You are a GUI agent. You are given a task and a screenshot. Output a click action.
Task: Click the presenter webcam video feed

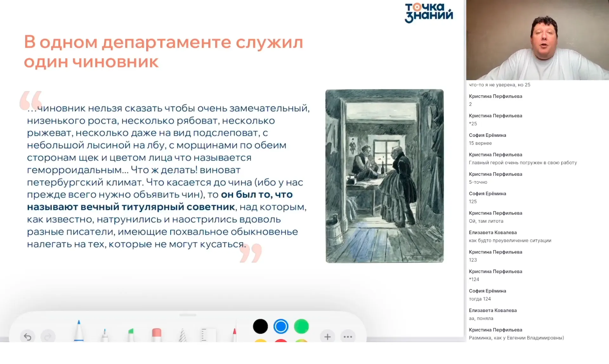pyautogui.click(x=537, y=40)
